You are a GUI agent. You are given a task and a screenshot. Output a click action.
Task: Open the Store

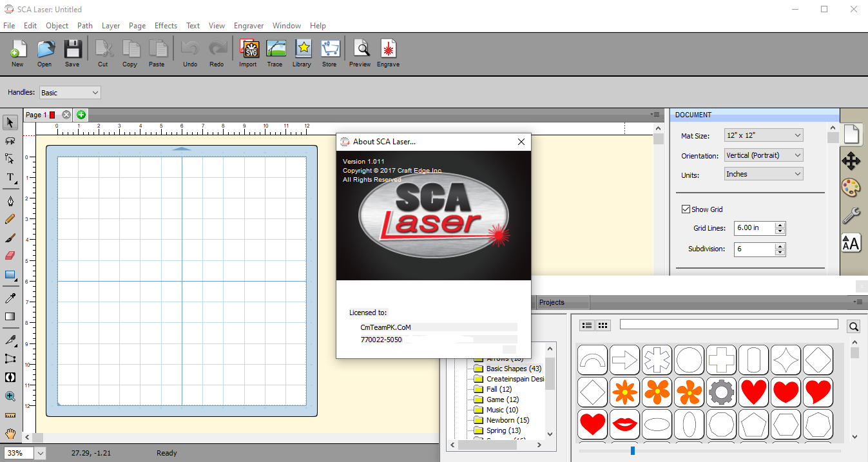pyautogui.click(x=329, y=54)
